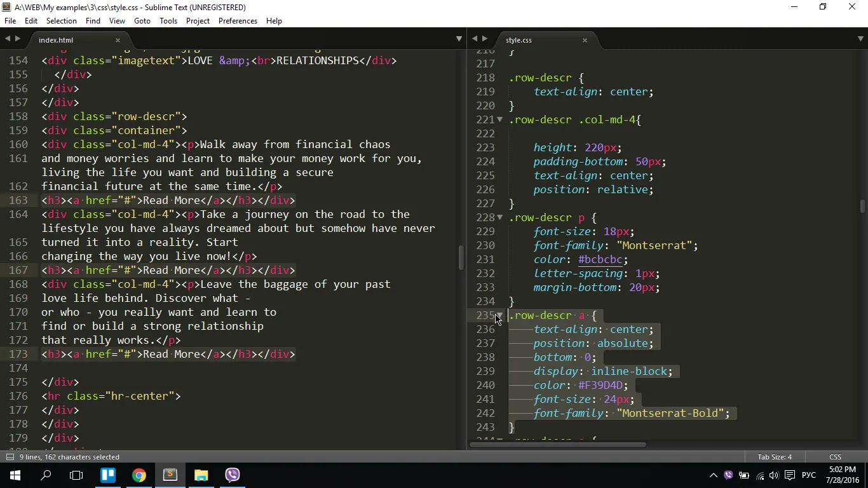Open Viber from the taskbar
Screen dimensions: 868x488
pos(232,475)
